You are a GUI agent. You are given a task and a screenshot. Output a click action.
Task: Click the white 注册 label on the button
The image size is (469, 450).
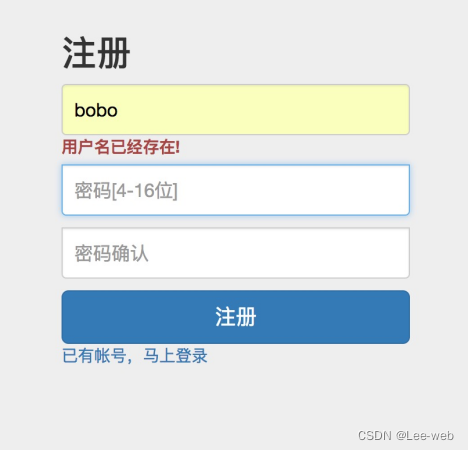point(236,317)
